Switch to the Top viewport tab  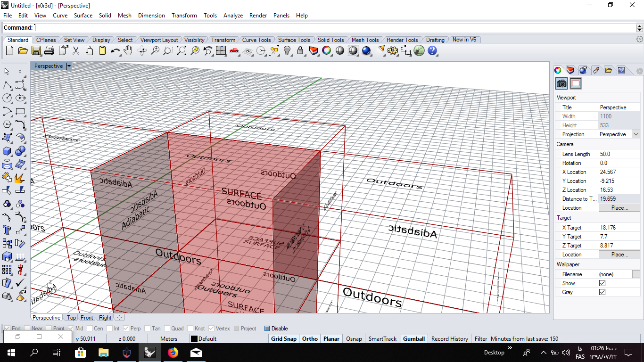pyautogui.click(x=71, y=318)
